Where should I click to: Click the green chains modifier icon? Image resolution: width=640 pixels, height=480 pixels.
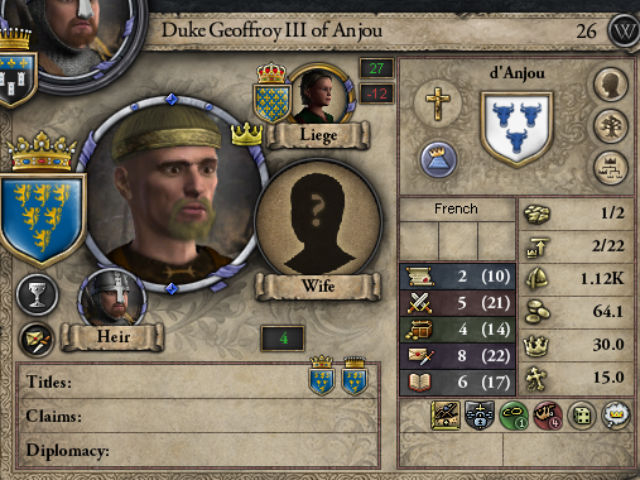pos(514,416)
